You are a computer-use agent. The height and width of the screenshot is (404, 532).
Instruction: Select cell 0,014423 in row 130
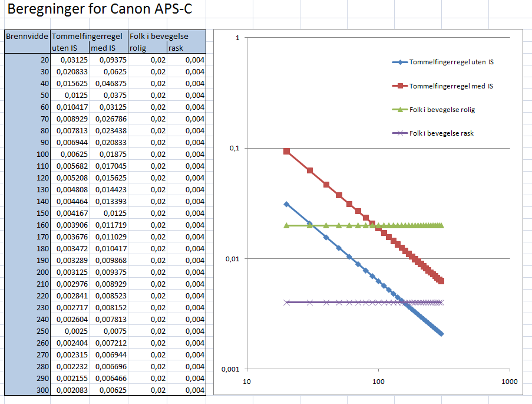pos(109,189)
